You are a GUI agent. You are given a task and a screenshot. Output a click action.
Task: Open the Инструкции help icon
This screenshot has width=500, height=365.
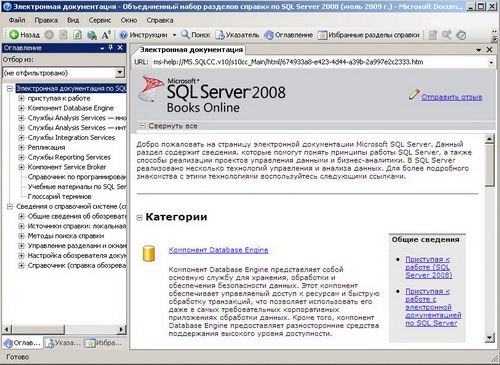[143, 35]
